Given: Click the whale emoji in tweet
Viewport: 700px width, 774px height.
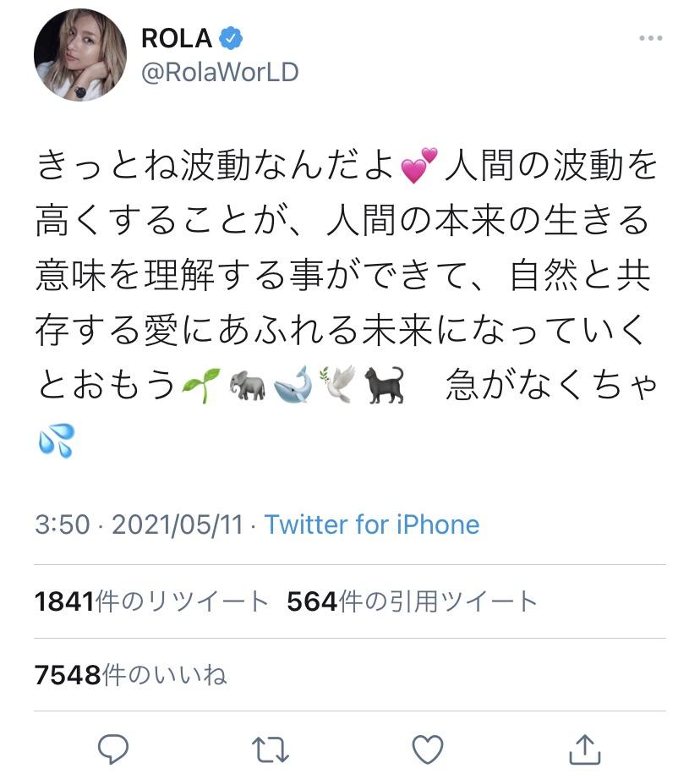Looking at the screenshot, I should (x=293, y=385).
